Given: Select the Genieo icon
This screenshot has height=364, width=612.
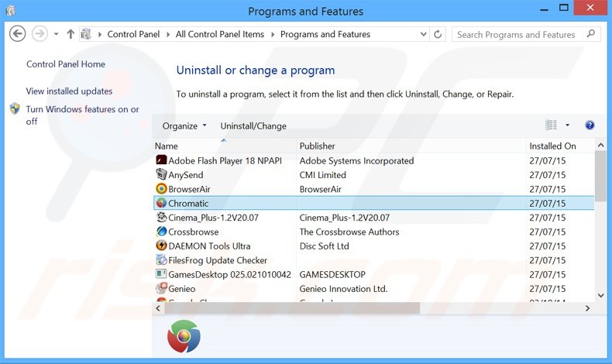Looking at the screenshot, I should click(161, 288).
